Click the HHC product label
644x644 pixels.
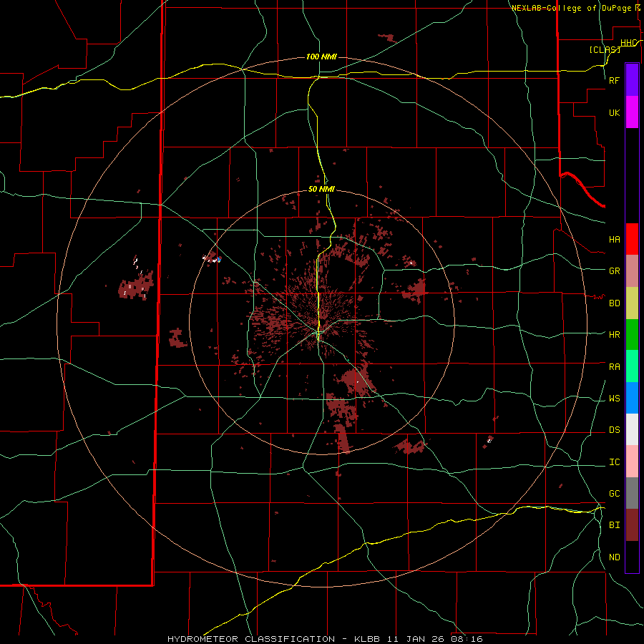point(629,43)
